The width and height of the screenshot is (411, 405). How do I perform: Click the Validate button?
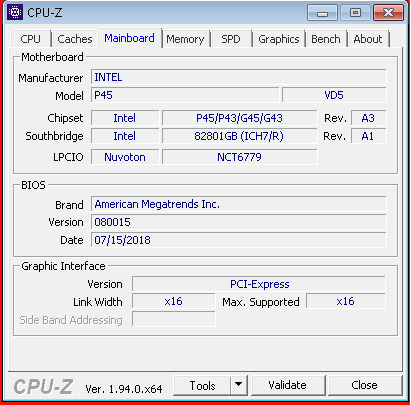[287, 385]
